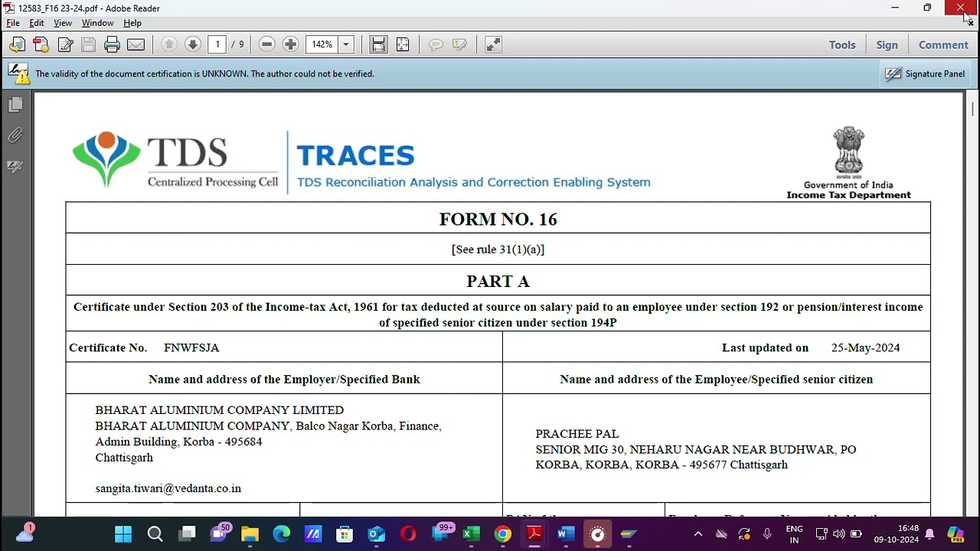This screenshot has height=551, width=980.
Task: Toggle Read Mode full-screen view
Action: tap(493, 44)
